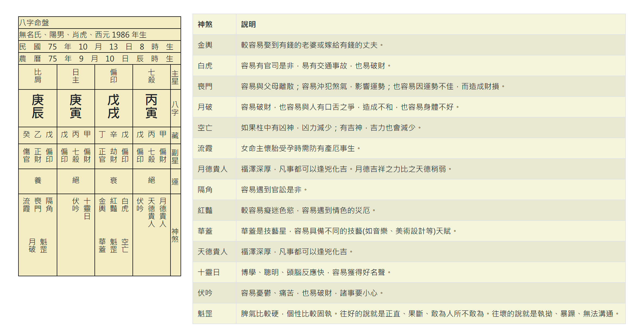Select the 華蓋 row name in table
The image size is (644, 332).
pos(205,231)
